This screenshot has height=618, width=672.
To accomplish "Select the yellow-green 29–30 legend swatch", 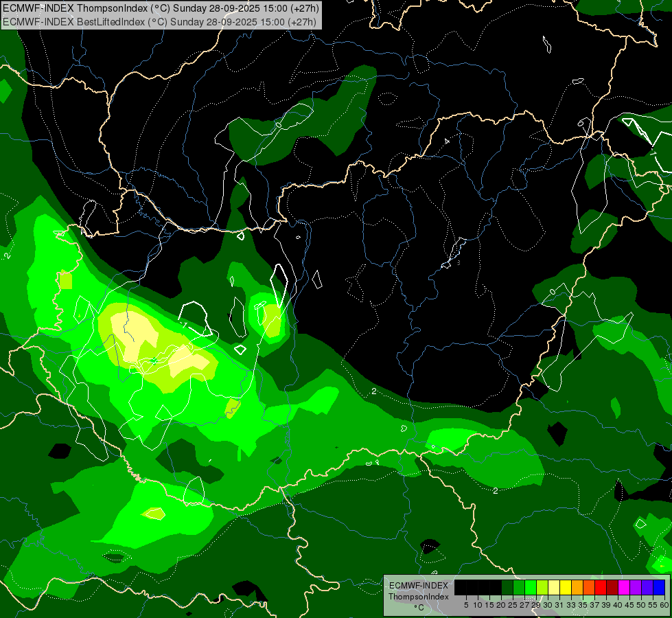I will click(x=542, y=587).
